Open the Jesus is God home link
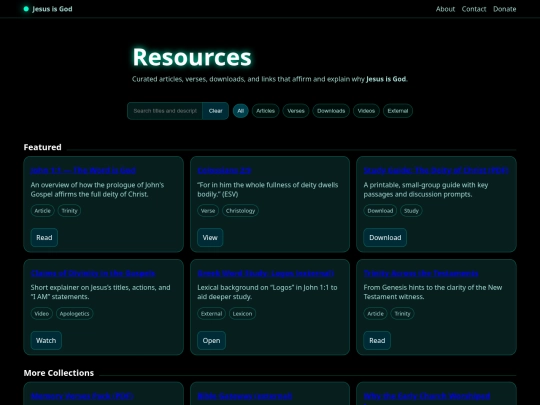Image resolution: width=540 pixels, height=405 pixels. click(x=52, y=9)
